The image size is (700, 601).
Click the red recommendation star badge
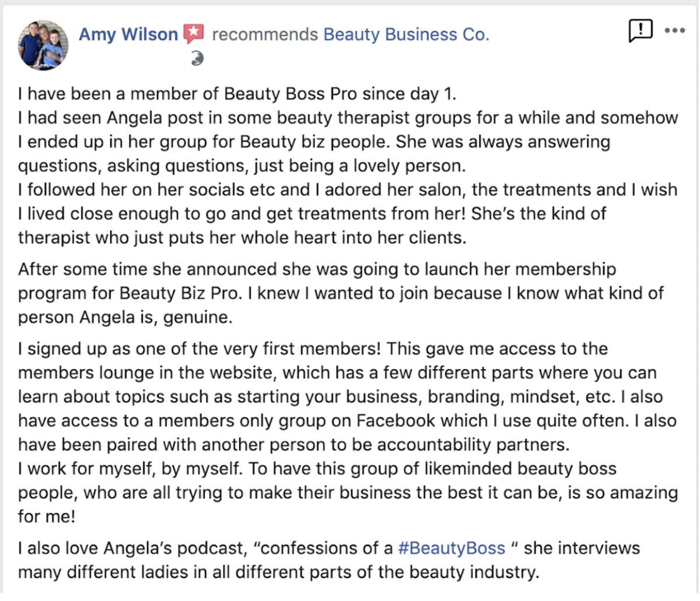click(x=193, y=34)
